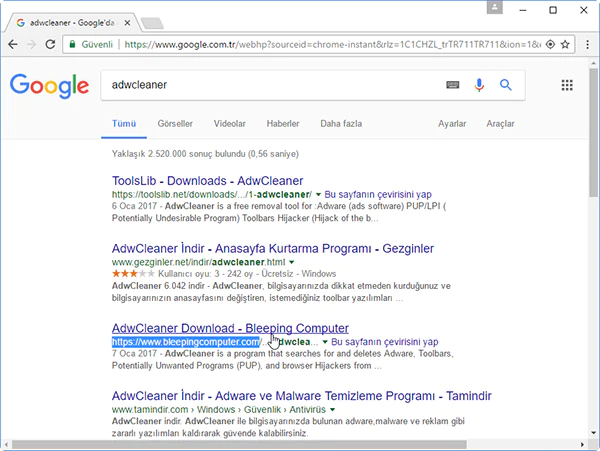Open the Google apps grid

tap(567, 85)
